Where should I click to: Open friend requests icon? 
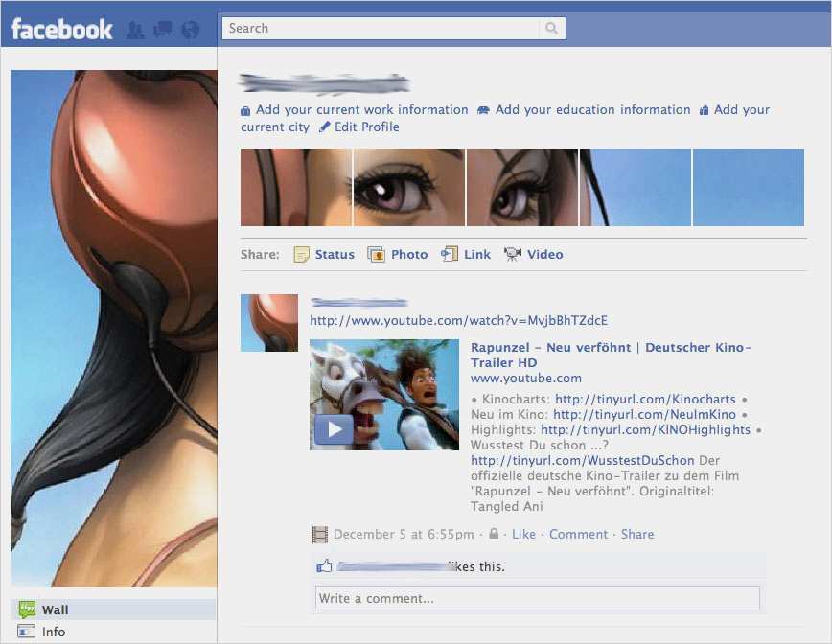[x=135, y=30]
